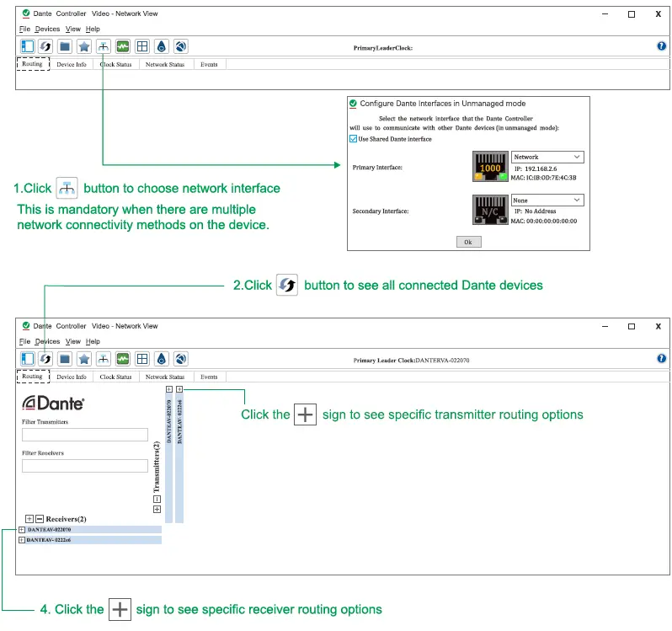
Task: Select Routing tab in lower window
Action: (x=33, y=377)
